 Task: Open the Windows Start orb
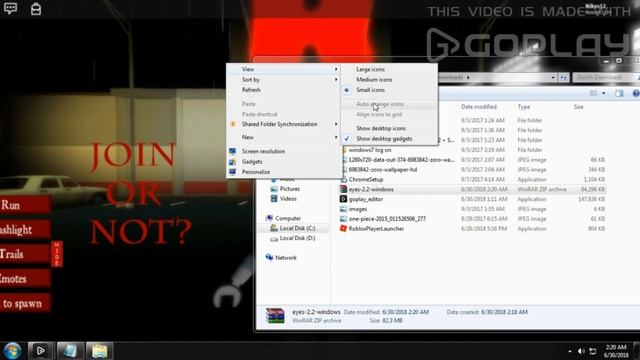point(12,351)
